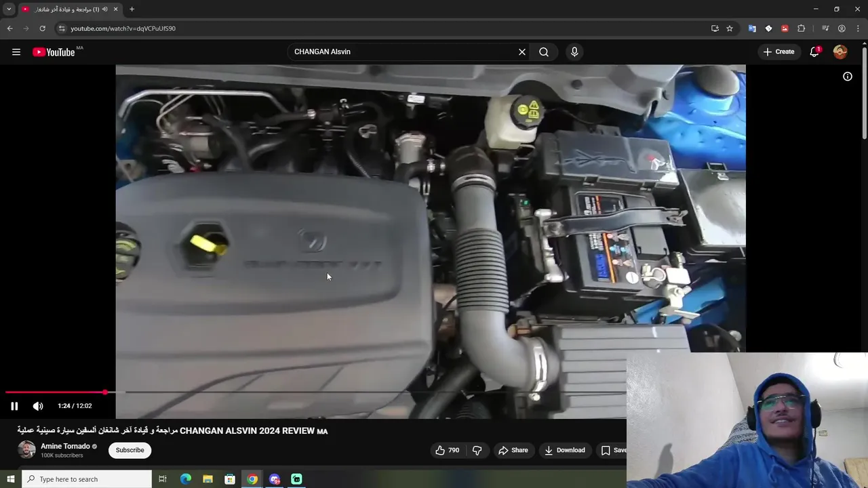Open the red image extension icon
868x488 pixels.
coord(785,28)
